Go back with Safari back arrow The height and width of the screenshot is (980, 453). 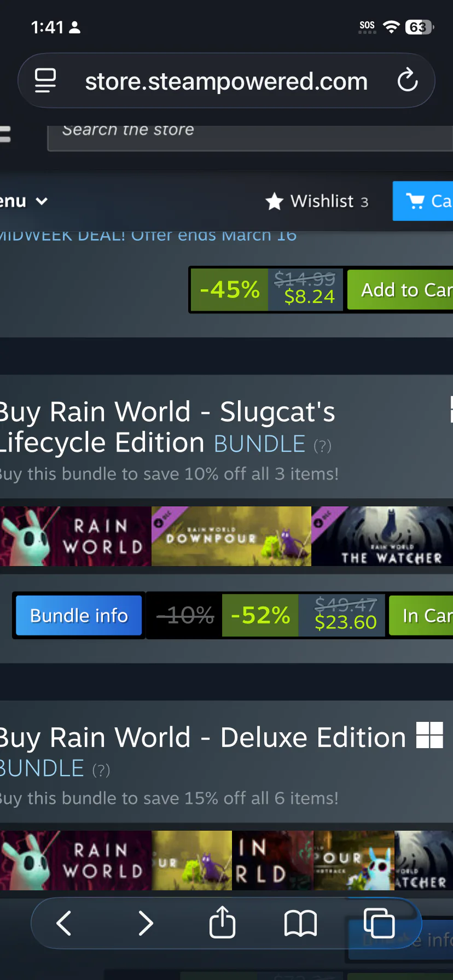(64, 923)
